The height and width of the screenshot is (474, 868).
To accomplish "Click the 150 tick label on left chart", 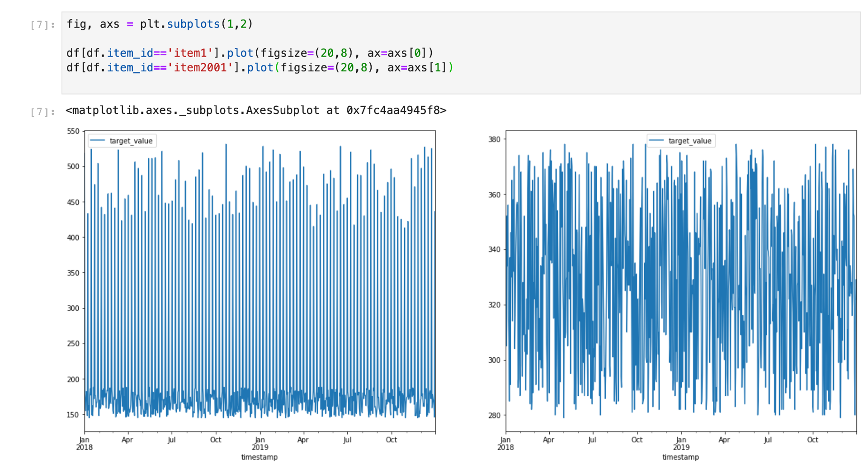I will 73,414.
